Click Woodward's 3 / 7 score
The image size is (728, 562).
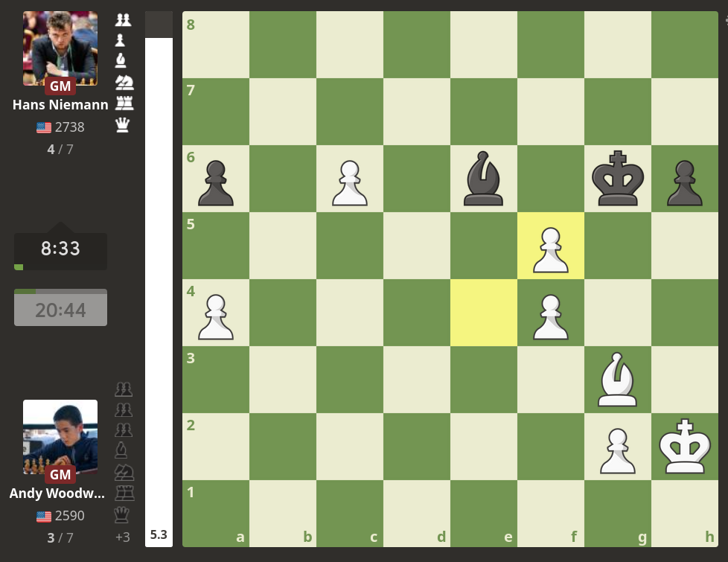point(60,538)
